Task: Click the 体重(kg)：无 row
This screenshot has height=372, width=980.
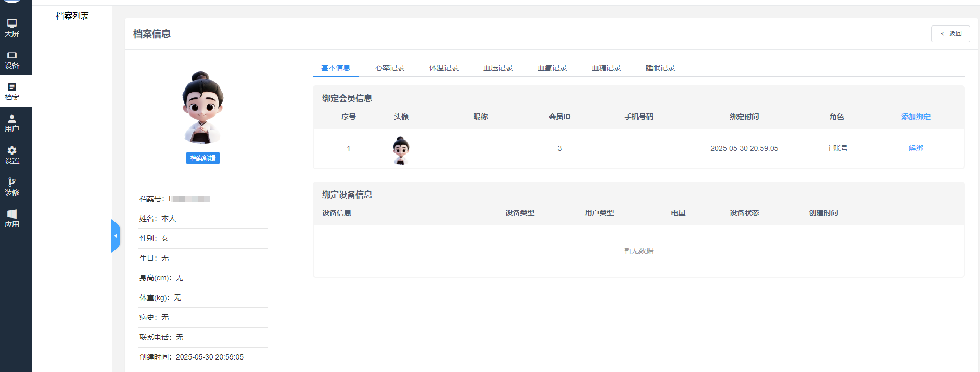Action: pyautogui.click(x=203, y=298)
